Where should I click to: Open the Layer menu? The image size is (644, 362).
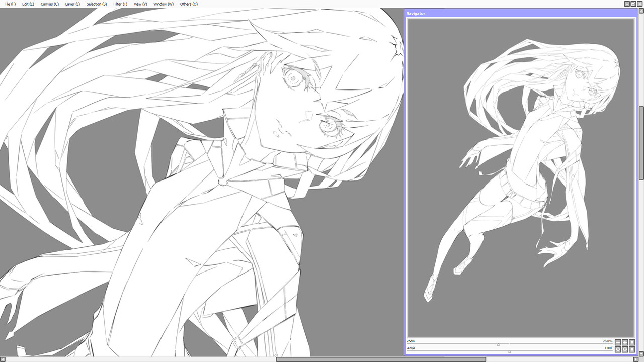click(x=72, y=4)
